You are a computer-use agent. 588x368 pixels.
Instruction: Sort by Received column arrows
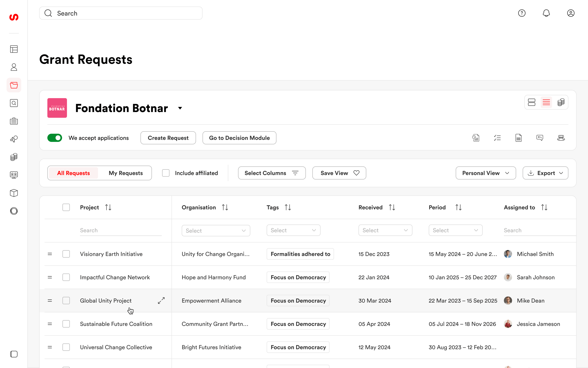coord(392,207)
